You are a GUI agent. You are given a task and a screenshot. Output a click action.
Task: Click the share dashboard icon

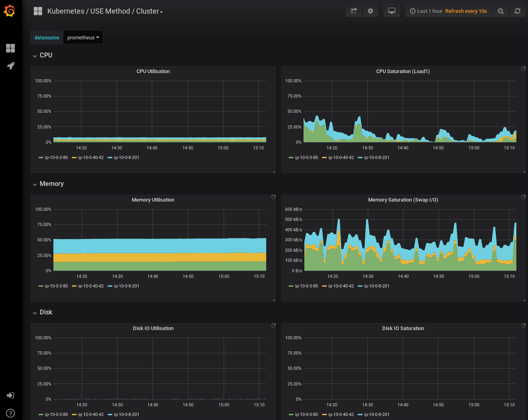coord(354,11)
